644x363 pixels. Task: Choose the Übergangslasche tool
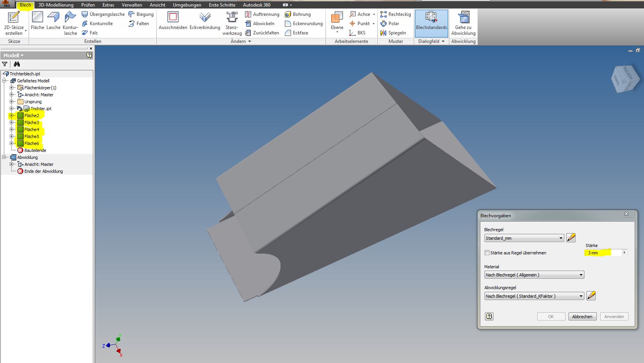tap(103, 14)
